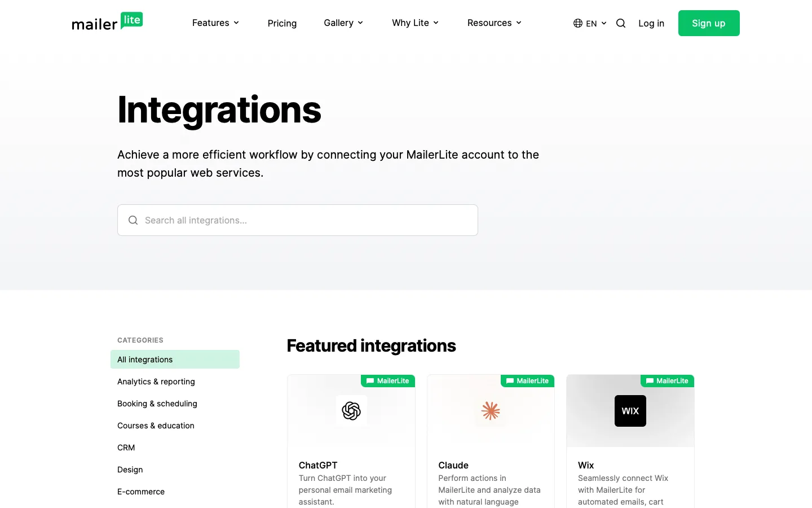Viewport: 812px width, 508px height.
Task: Expand the Gallery dropdown menu
Action: coord(343,23)
